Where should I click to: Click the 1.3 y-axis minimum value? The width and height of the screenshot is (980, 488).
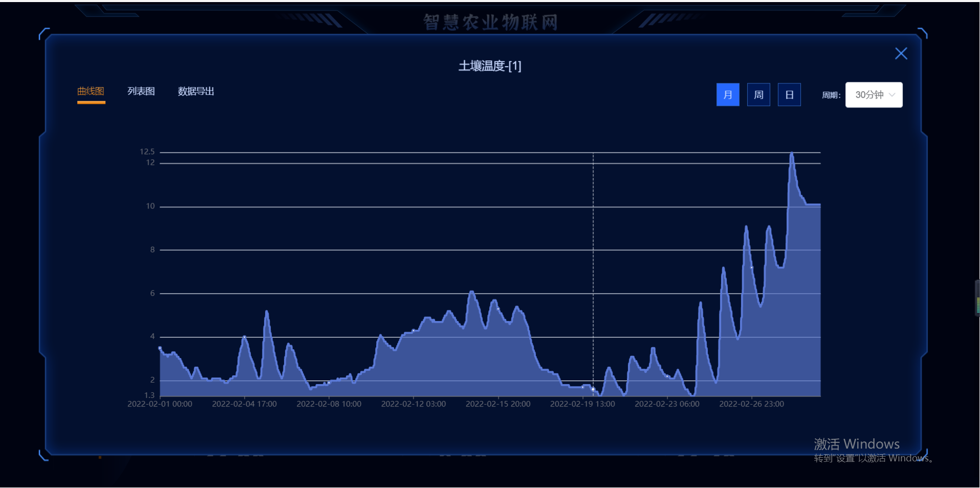(149, 395)
